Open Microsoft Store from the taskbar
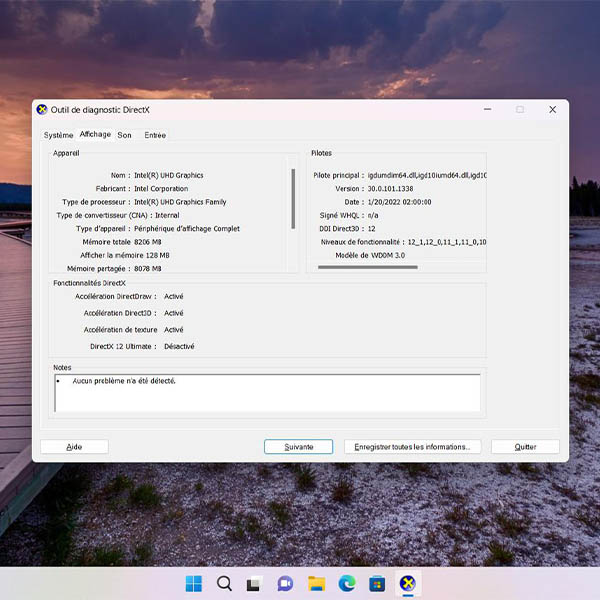Viewport: 600px width, 600px height. pyautogui.click(x=377, y=583)
